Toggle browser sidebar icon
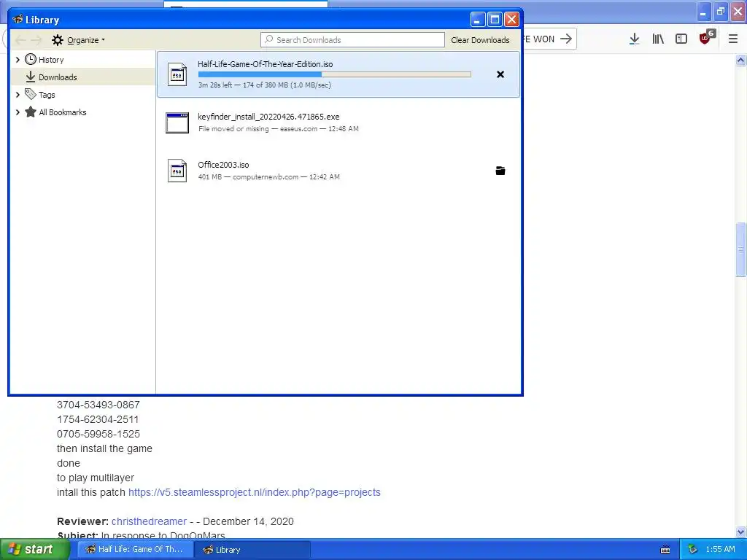Image resolution: width=747 pixels, height=560 pixels. point(681,39)
